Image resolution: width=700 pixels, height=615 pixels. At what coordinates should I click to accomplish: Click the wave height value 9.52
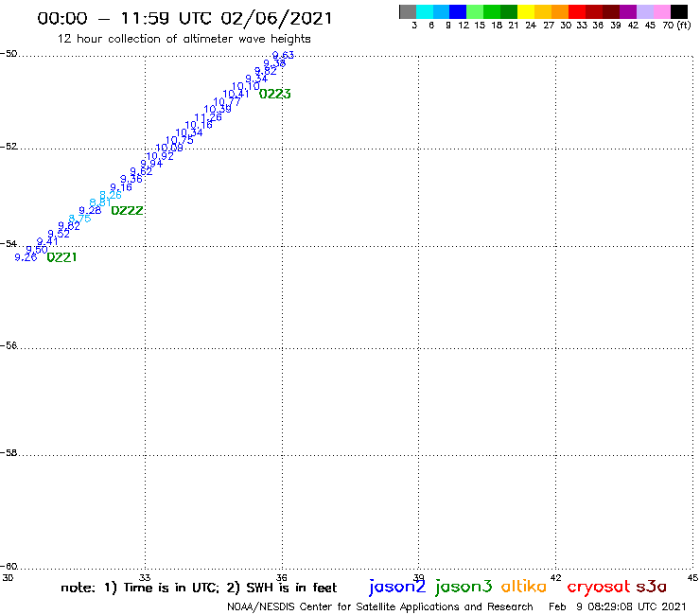click(x=59, y=234)
